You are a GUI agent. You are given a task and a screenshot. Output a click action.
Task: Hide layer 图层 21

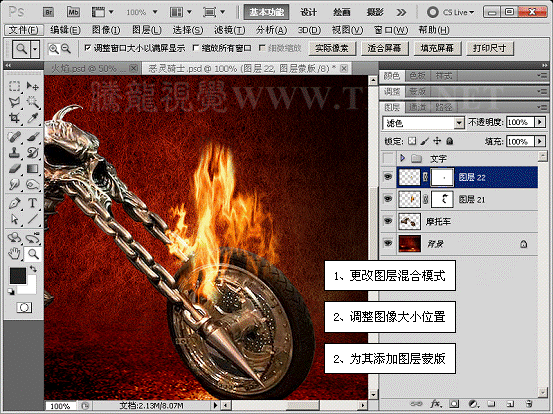(388, 199)
